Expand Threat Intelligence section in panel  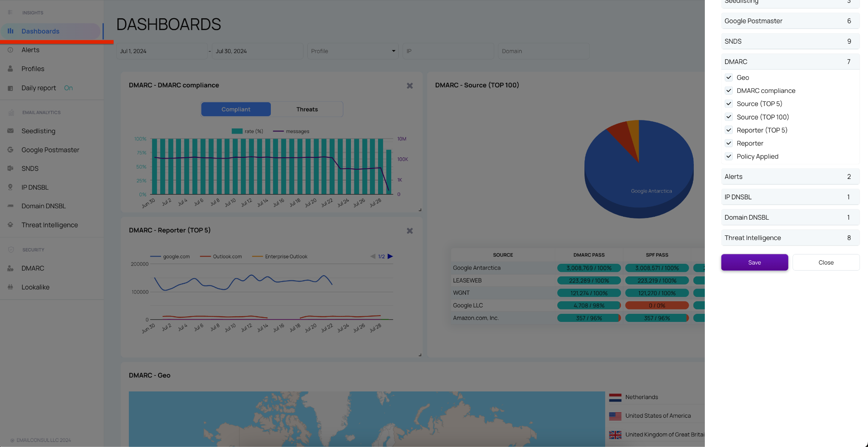point(790,237)
